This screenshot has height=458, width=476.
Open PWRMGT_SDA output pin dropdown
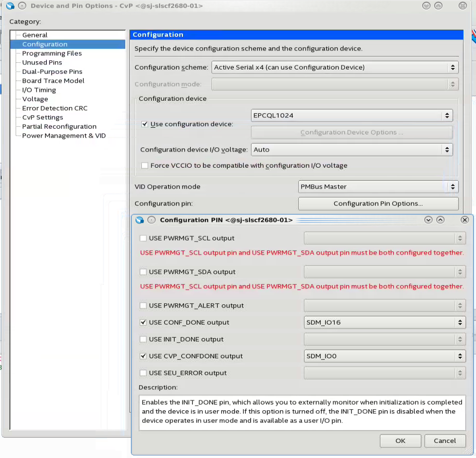click(385, 272)
